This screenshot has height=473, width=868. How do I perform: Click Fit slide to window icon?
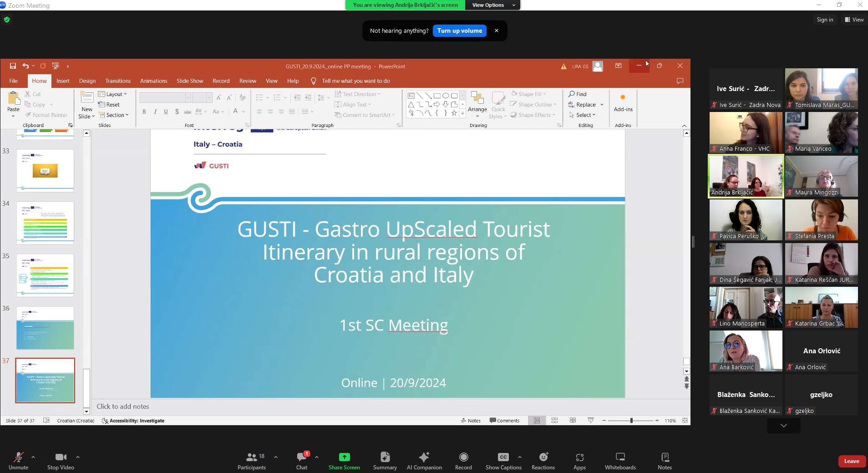point(685,421)
